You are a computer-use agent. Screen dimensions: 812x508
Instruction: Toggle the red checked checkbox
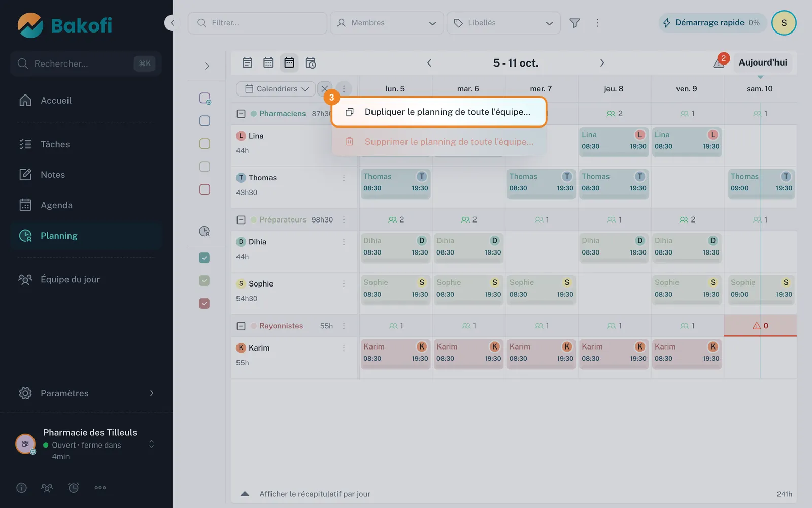coord(205,303)
